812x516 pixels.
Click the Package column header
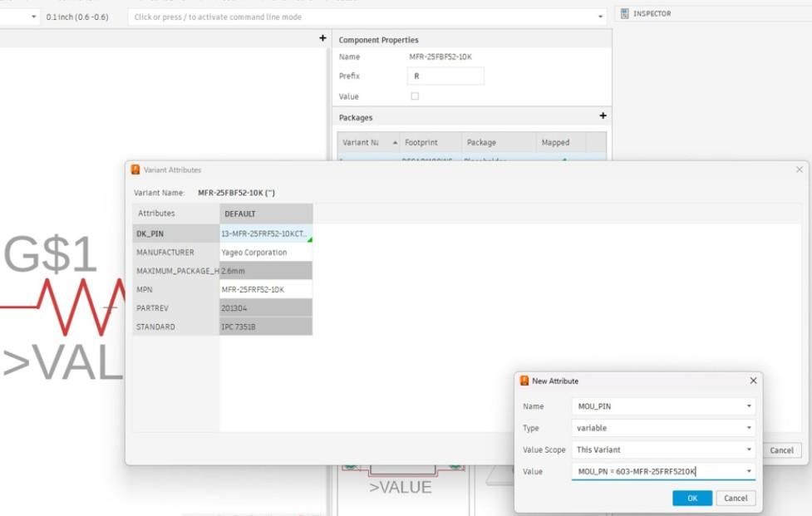(x=499, y=142)
